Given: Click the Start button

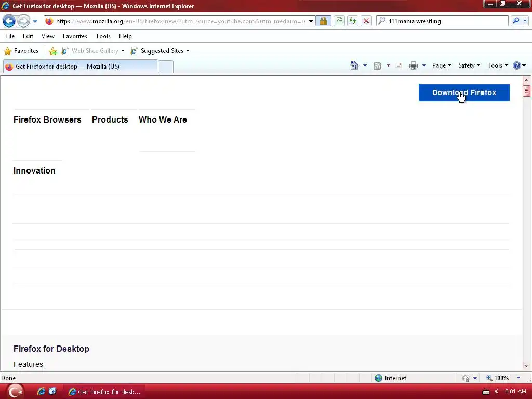Looking at the screenshot, I should [x=15, y=392].
